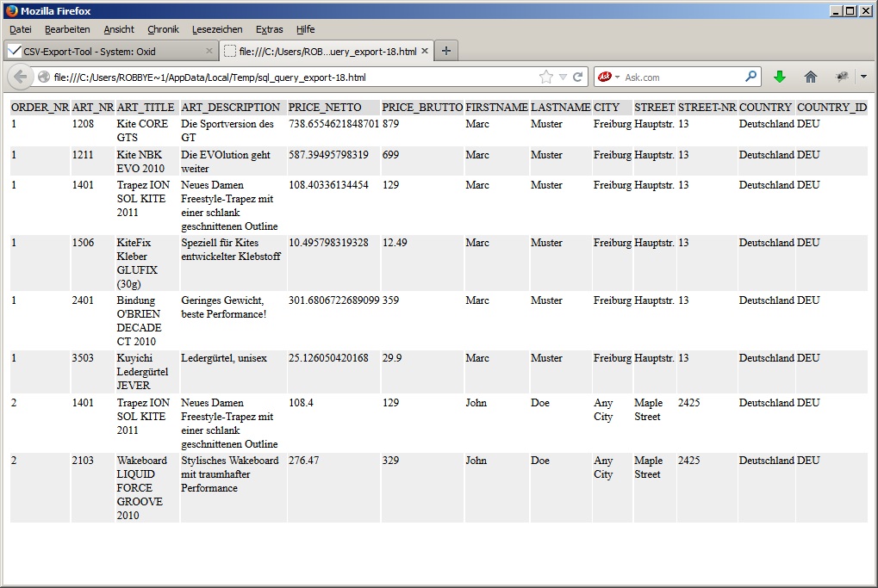Click the price value 738.6554621848701
The image size is (878, 588).
click(333, 124)
